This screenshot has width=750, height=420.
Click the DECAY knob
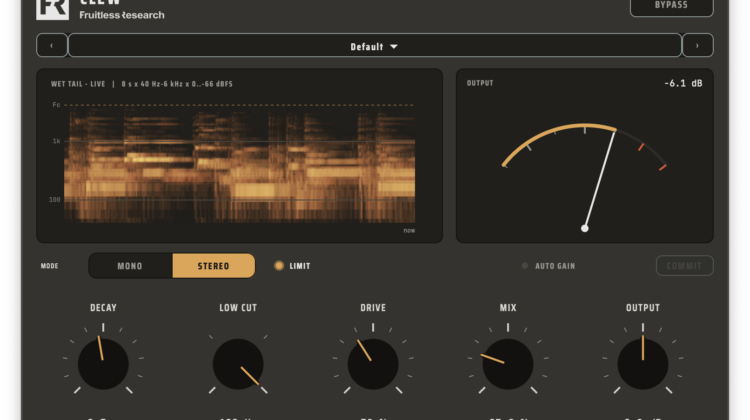tap(103, 364)
